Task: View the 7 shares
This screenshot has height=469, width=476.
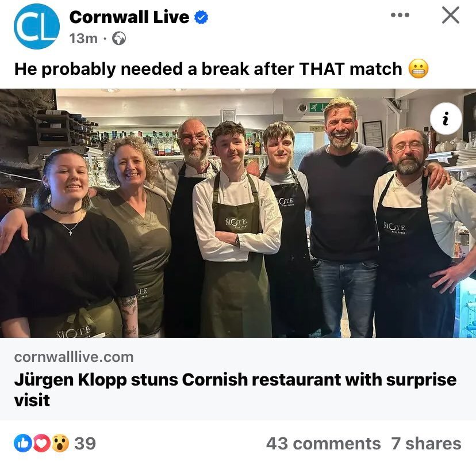Action: click(426, 444)
